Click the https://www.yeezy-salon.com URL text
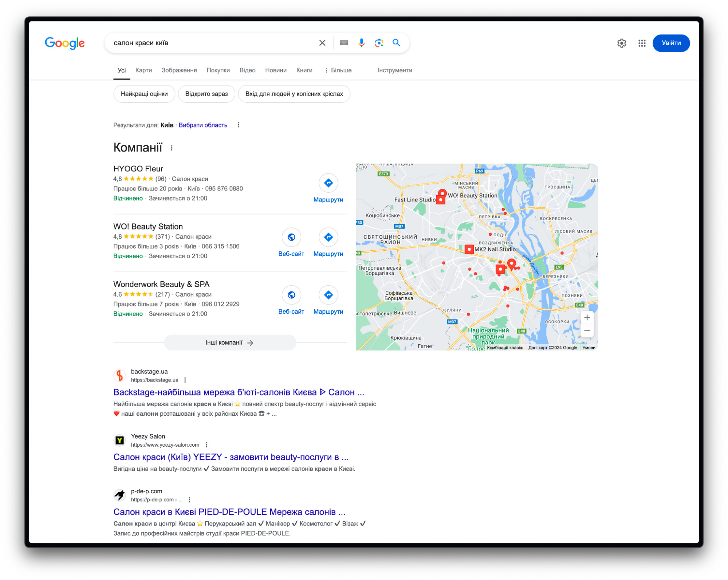Screen dimensions: 728x580 pos(165,445)
